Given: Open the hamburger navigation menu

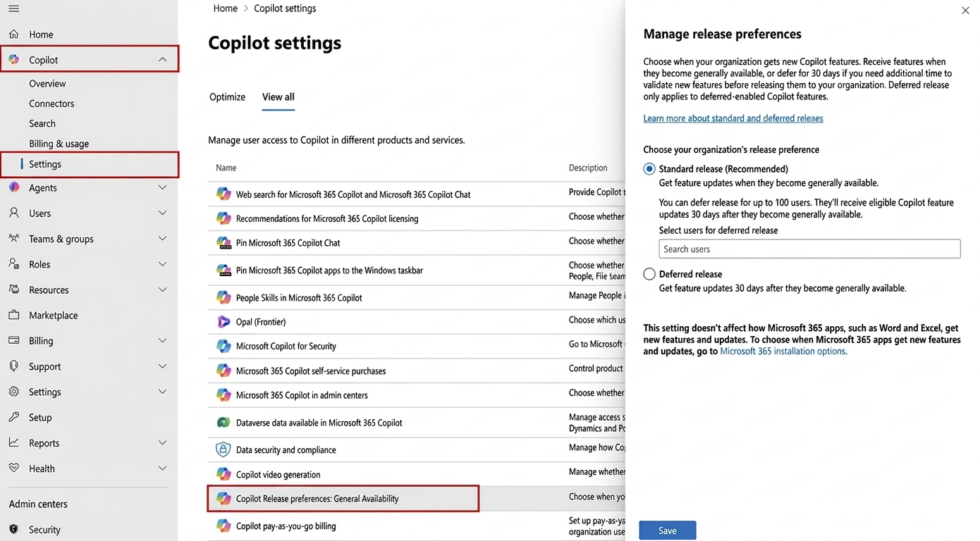Looking at the screenshot, I should [x=13, y=9].
